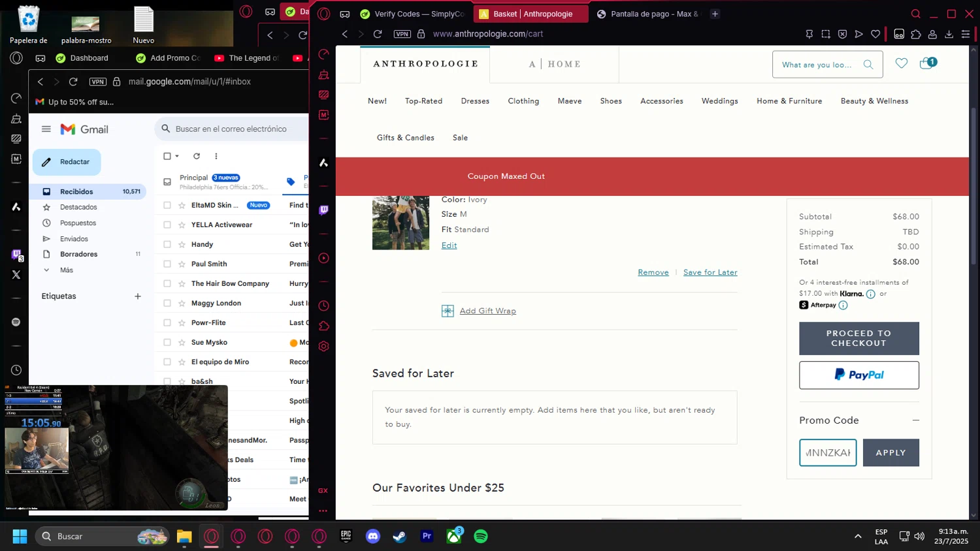Viewport: 980px width, 551px height.
Task: Click the Windows Start button
Action: [20, 536]
